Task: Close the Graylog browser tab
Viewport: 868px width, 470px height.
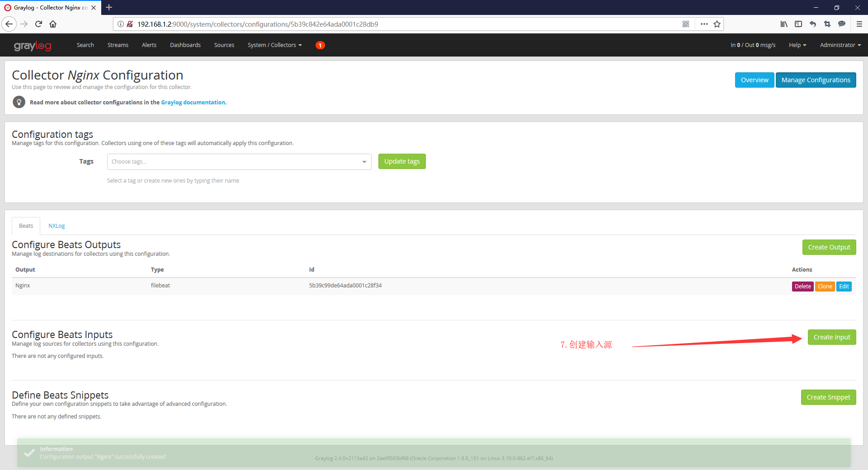Action: click(94, 8)
